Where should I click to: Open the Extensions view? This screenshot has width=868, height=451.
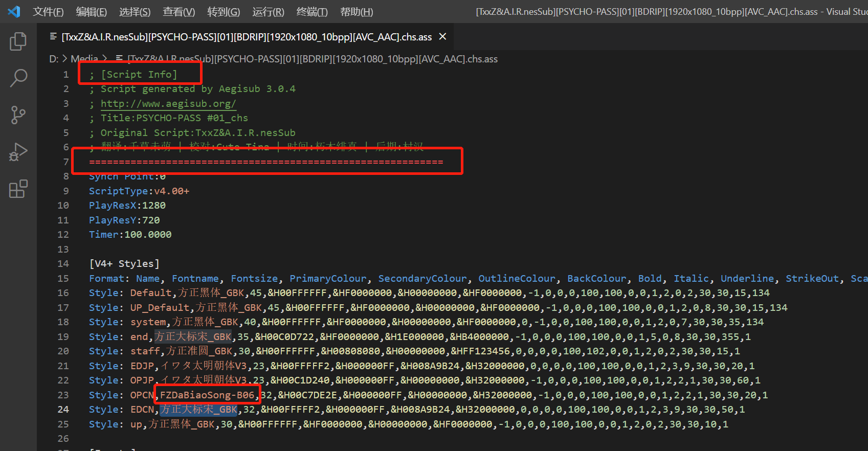18,189
